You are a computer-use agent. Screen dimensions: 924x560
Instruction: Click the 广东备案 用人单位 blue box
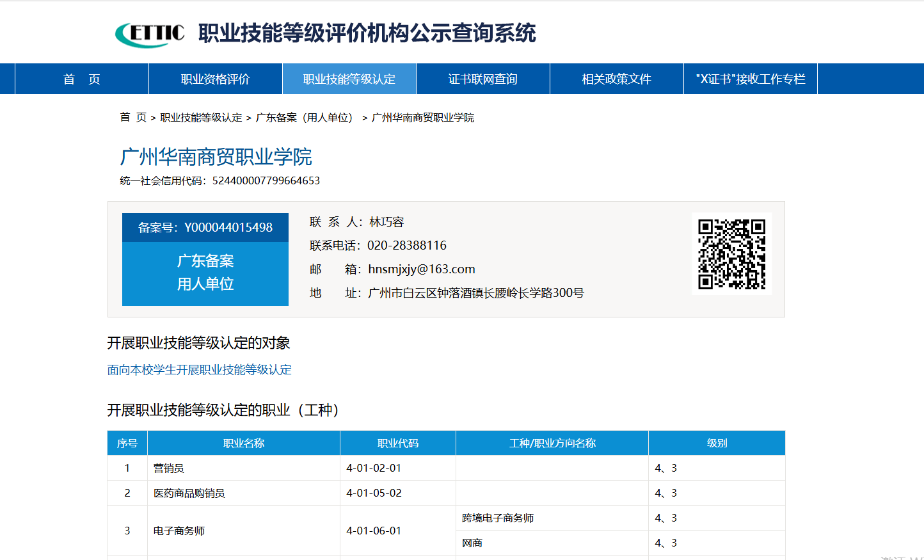205,273
